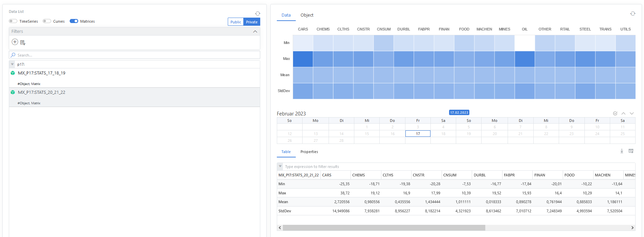
Task: Open the Properties tab
Action: 309,152
